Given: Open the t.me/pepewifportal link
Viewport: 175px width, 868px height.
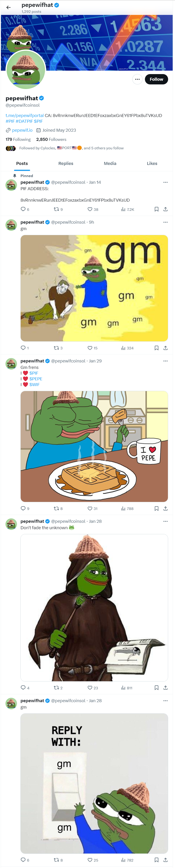Looking at the screenshot, I should (25, 115).
